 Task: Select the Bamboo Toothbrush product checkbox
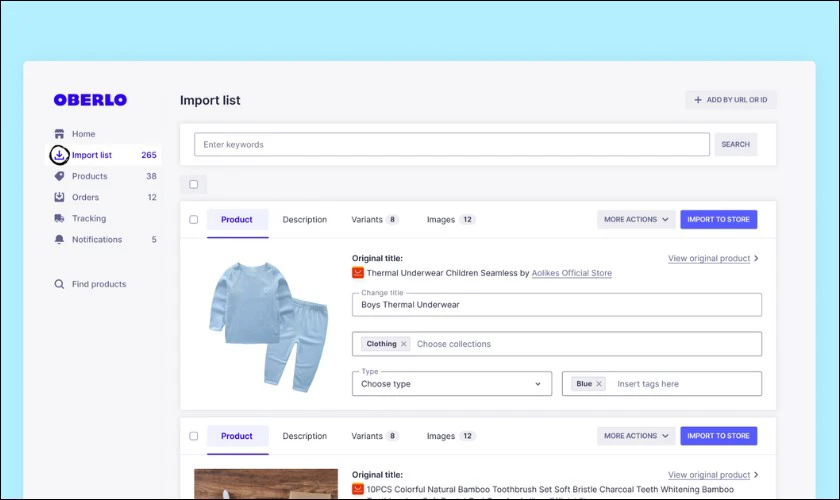click(193, 436)
